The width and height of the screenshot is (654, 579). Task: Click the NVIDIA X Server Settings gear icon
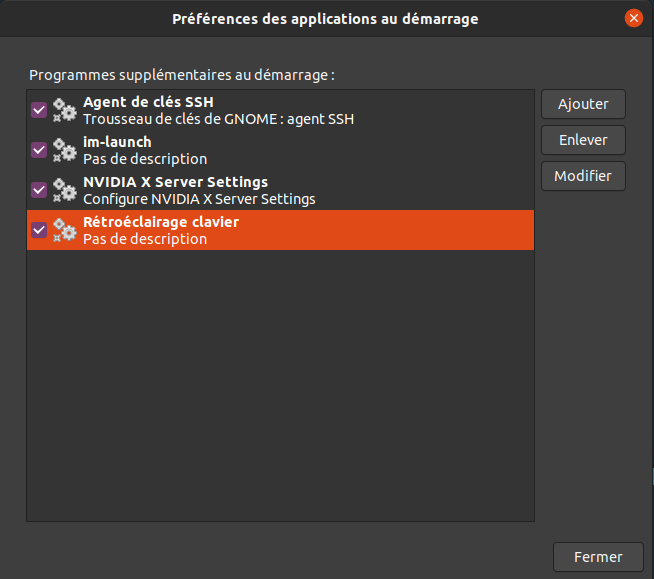(x=65, y=190)
